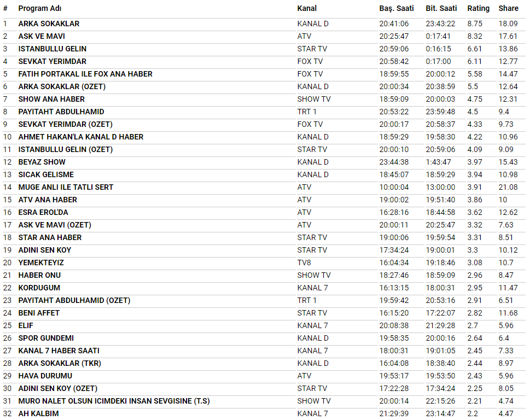Click the Program Adı column header
The image size is (530, 420).
tap(40, 8)
